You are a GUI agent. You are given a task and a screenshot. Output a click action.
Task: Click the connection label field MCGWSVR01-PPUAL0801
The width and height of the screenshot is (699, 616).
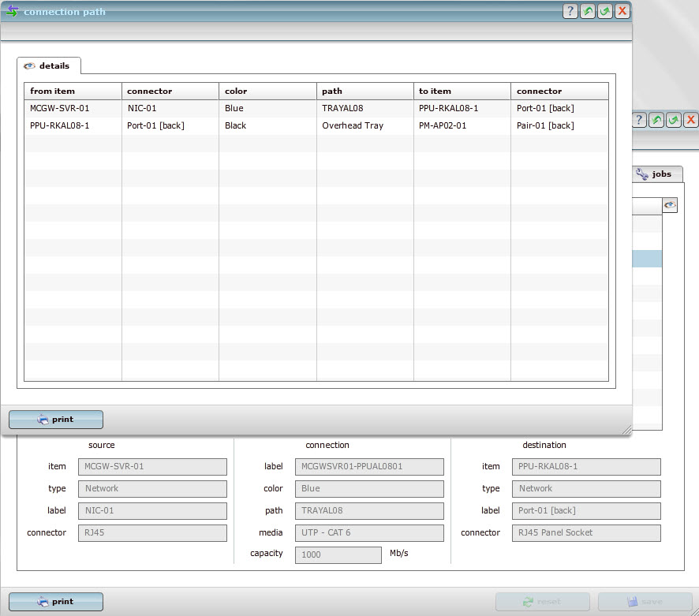click(369, 467)
